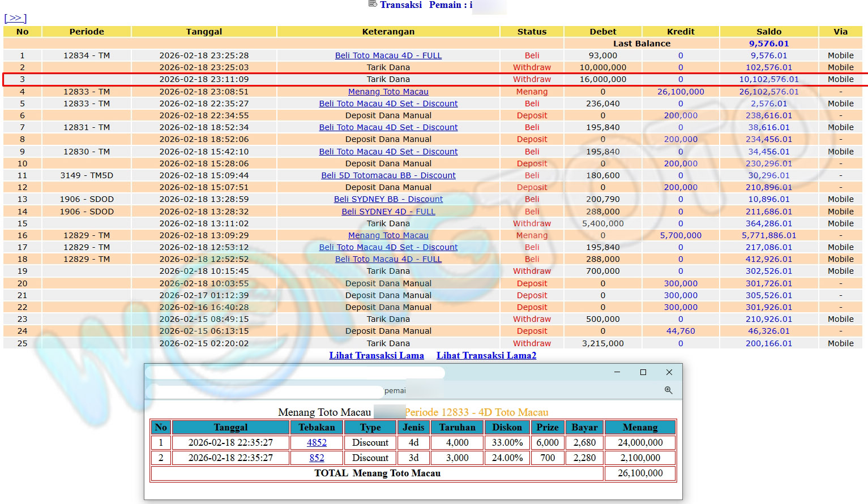Click the Last Balance value 9,576.01

click(x=768, y=44)
